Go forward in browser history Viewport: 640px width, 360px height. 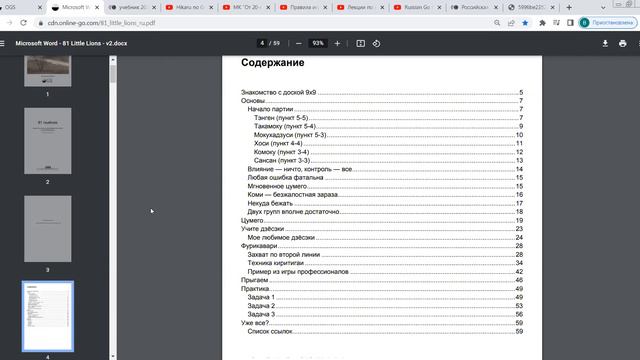click(9, 23)
